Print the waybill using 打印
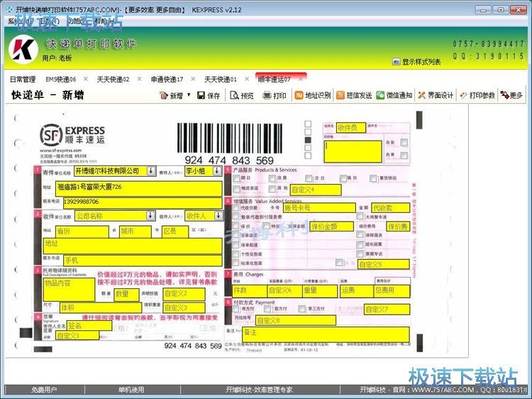Image resolution: width=532 pixels, height=399 pixels. click(x=275, y=95)
